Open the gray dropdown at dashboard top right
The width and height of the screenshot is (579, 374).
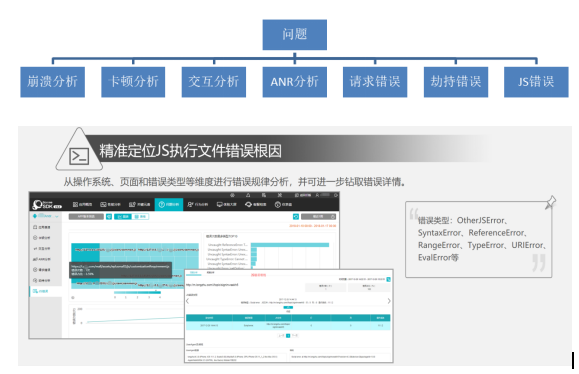click(x=318, y=217)
